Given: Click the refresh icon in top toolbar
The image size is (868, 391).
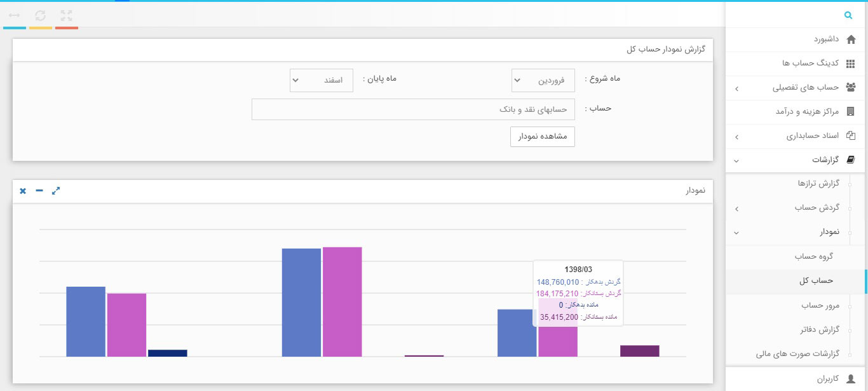Looking at the screenshot, I should click(x=41, y=16).
